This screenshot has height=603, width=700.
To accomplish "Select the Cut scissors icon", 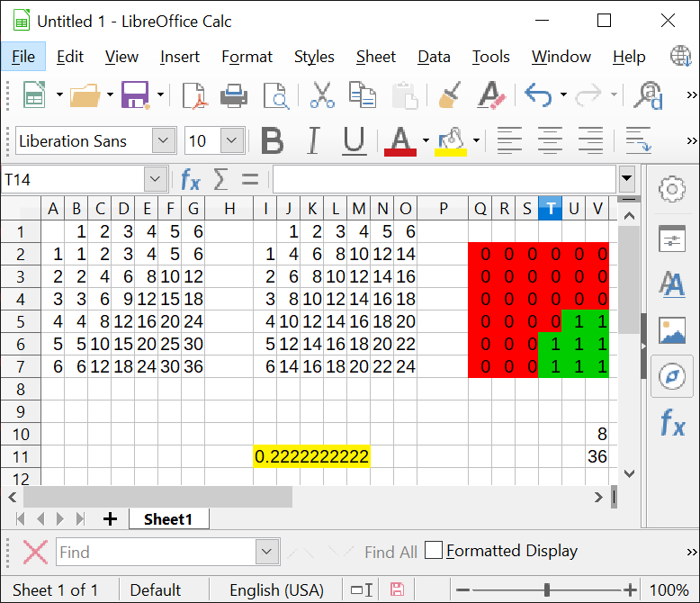I will coord(322,94).
